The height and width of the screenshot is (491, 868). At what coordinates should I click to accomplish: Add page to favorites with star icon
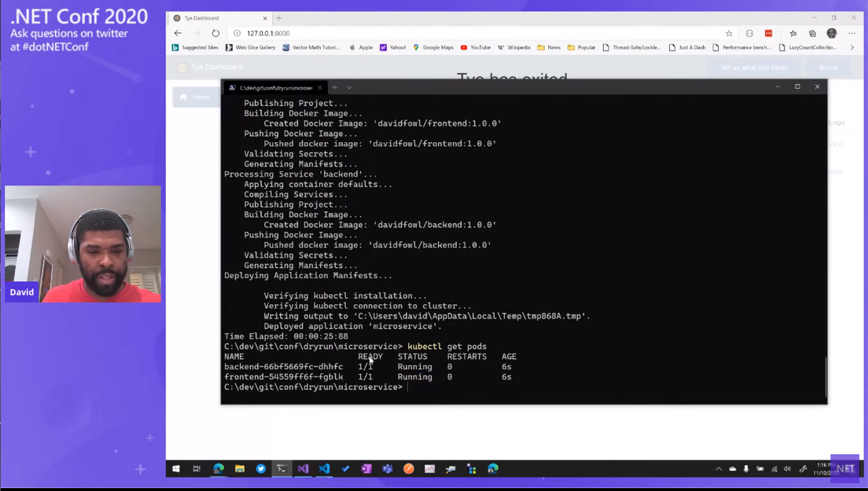click(729, 33)
